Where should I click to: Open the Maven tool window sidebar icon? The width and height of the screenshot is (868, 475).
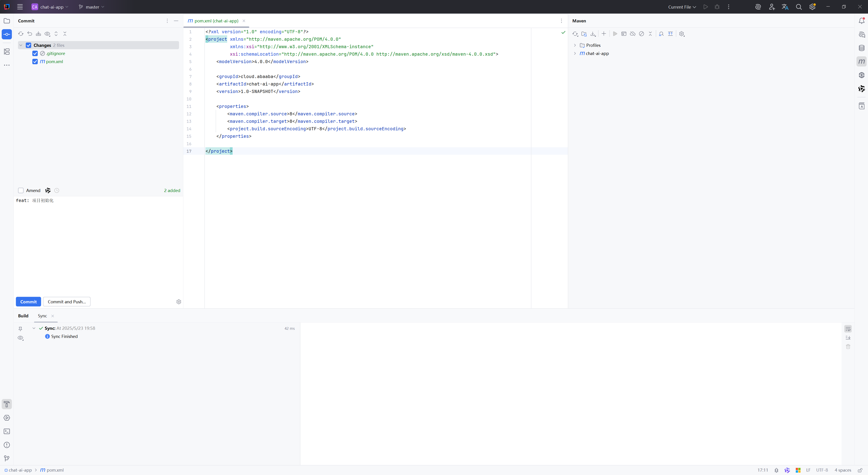point(862,61)
